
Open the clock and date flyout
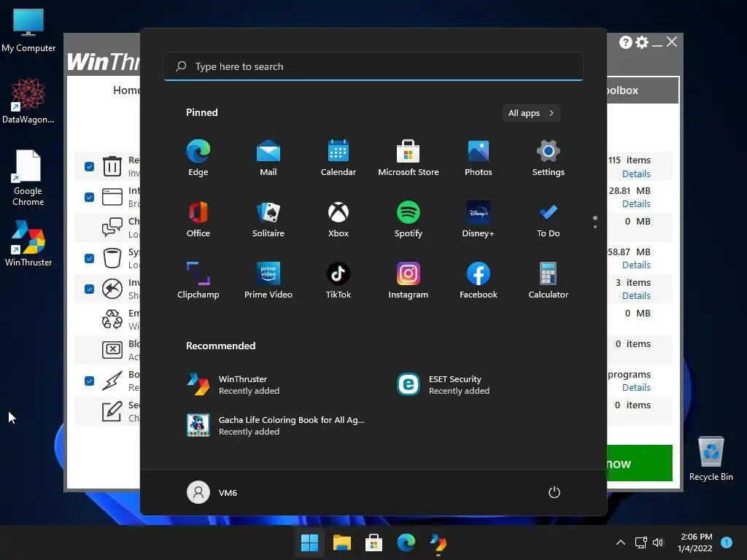pos(695,542)
